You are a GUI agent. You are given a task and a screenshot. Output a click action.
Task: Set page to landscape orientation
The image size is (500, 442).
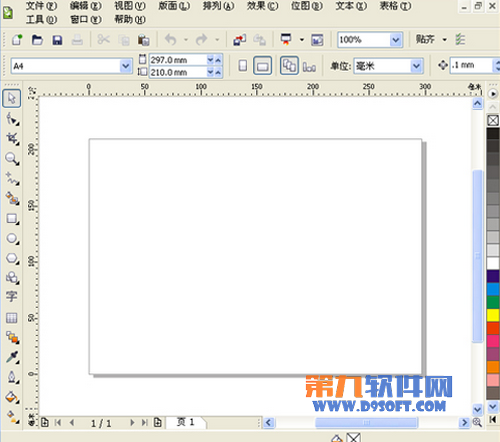[x=263, y=65]
